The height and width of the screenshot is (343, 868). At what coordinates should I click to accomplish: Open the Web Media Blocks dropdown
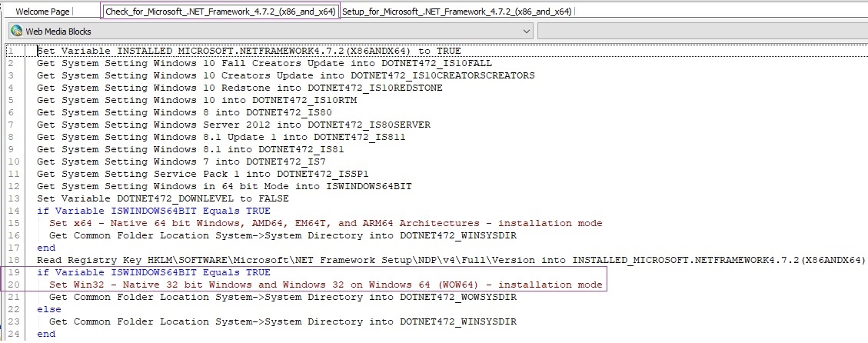click(x=271, y=31)
